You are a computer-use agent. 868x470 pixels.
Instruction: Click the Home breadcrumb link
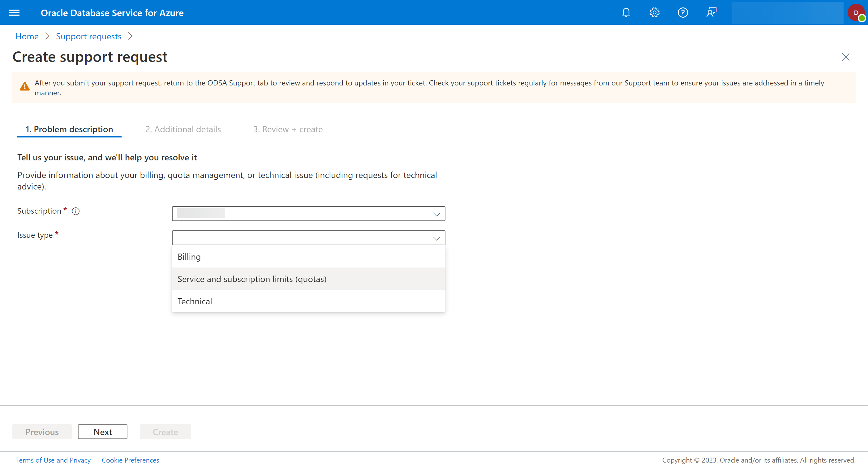[x=27, y=36]
